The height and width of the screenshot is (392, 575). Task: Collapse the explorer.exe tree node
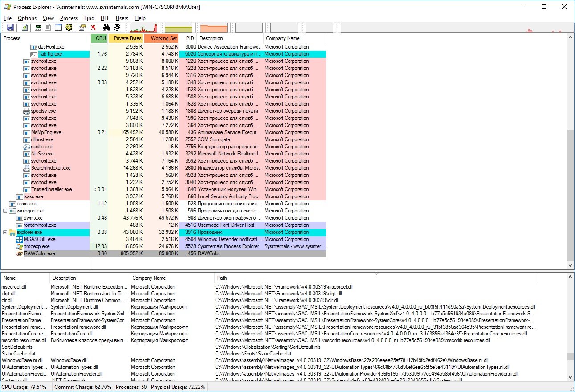point(5,232)
